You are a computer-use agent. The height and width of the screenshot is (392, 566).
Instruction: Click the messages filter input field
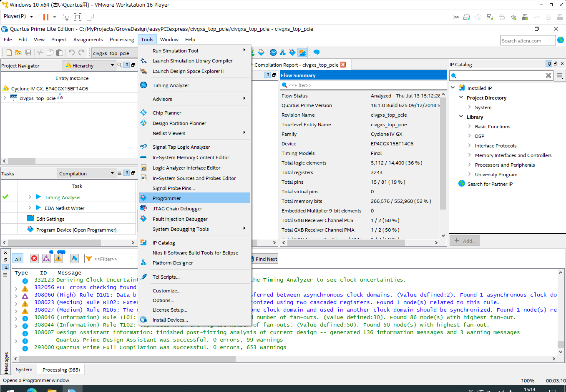click(x=111, y=259)
